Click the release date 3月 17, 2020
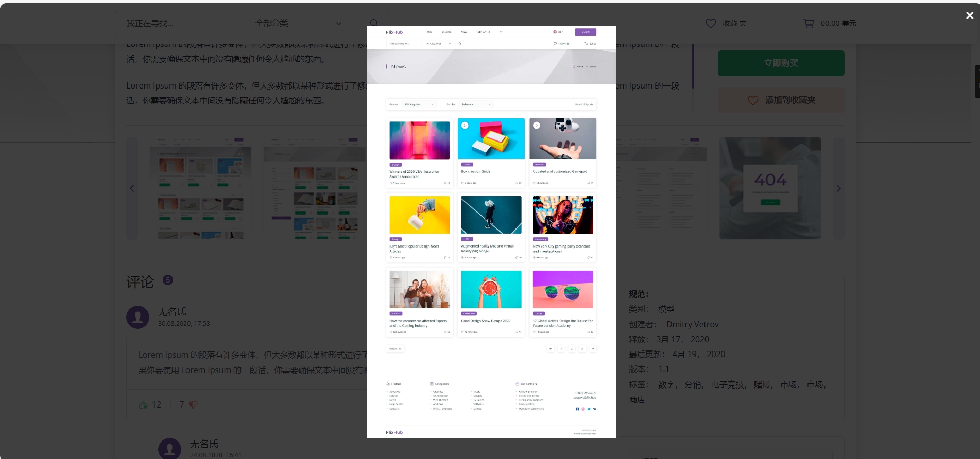Image resolution: width=980 pixels, height=459 pixels. coord(682,339)
